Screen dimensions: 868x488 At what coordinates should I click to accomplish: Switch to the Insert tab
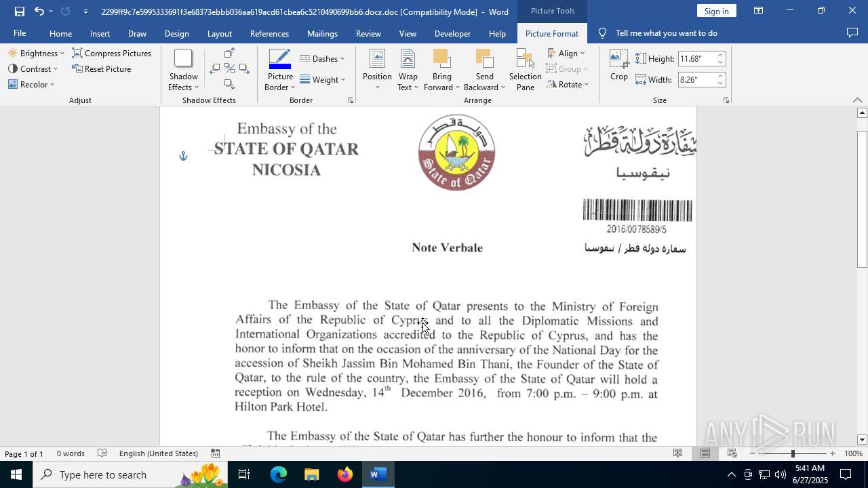(x=100, y=33)
